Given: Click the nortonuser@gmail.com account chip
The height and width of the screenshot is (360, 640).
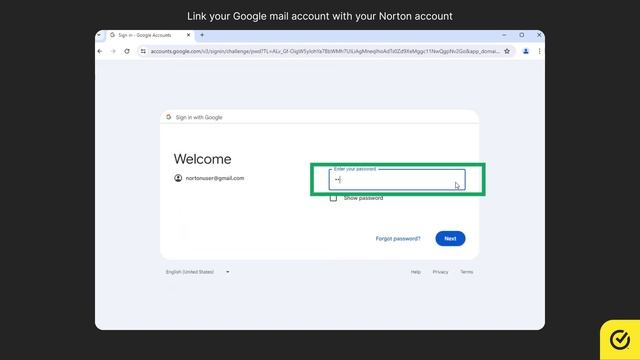Looking at the screenshot, I should click(x=209, y=178).
